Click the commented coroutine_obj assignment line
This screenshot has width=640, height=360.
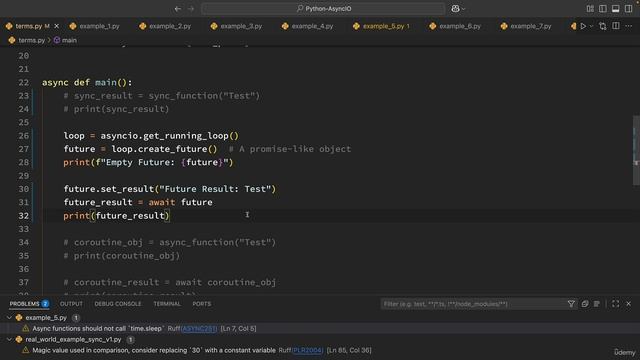(170, 242)
